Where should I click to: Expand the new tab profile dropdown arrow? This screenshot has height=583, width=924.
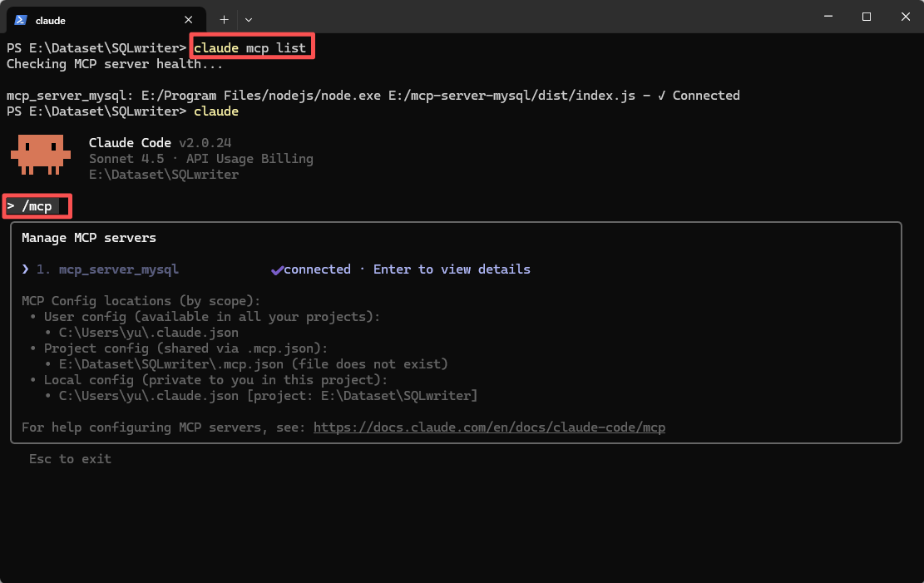coord(249,20)
